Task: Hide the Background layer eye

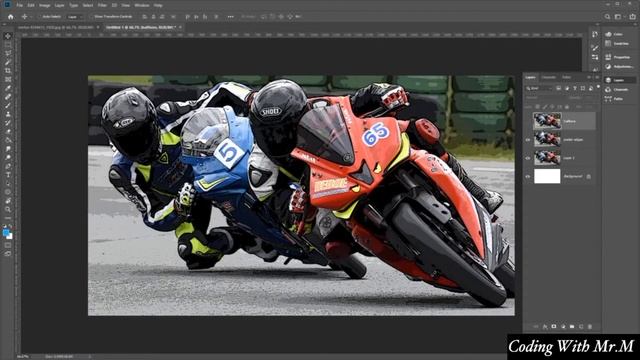Action: (528, 176)
